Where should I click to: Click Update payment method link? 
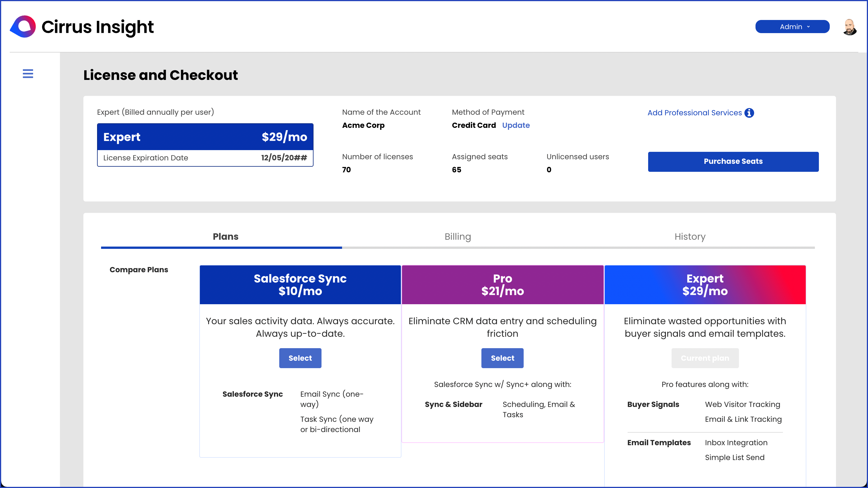click(516, 125)
